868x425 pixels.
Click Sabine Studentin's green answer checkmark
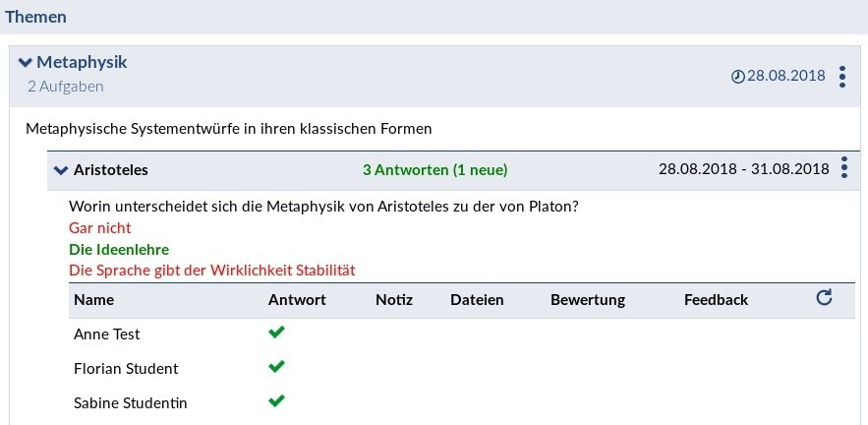[276, 401]
